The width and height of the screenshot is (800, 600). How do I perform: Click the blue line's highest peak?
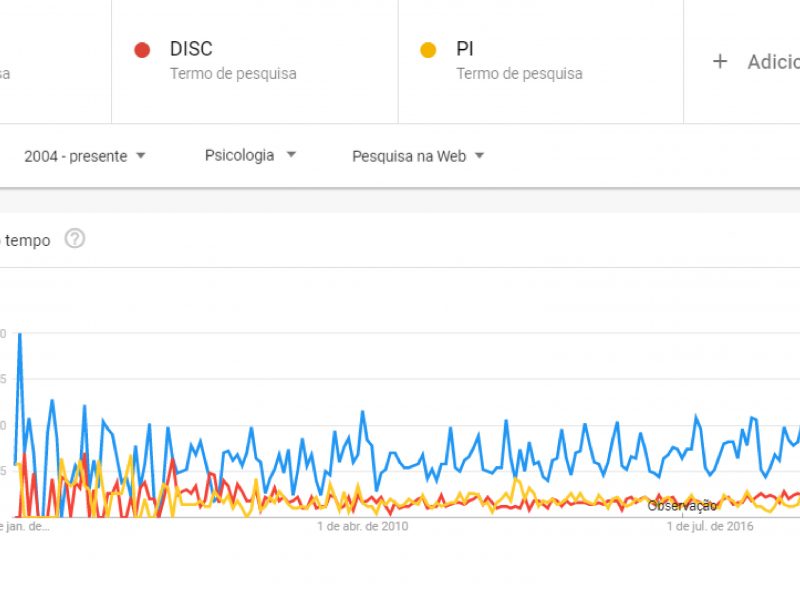tap(20, 335)
